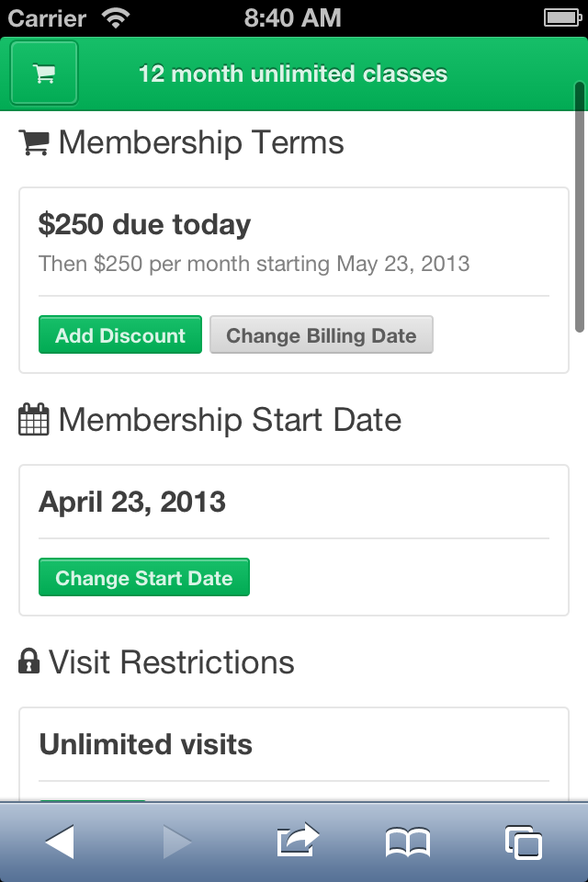The height and width of the screenshot is (882, 588).
Task: Open the Safari share menu
Action: tap(297, 841)
